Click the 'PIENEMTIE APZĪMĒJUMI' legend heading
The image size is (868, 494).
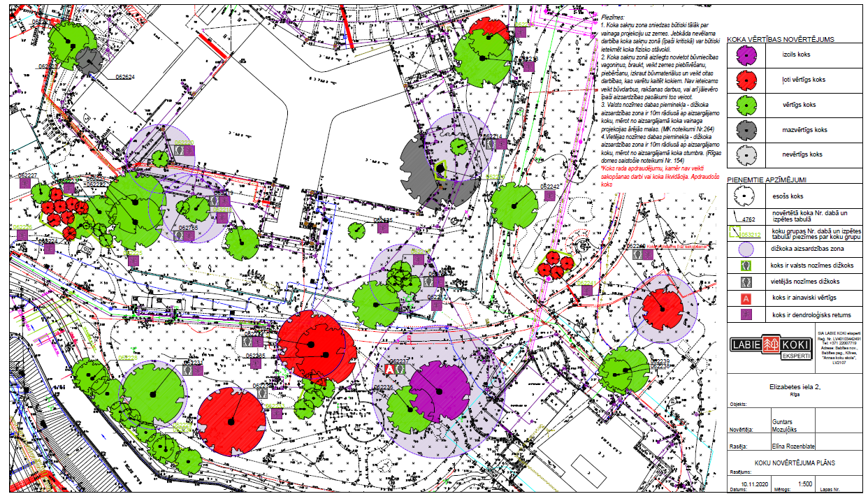[767, 180]
